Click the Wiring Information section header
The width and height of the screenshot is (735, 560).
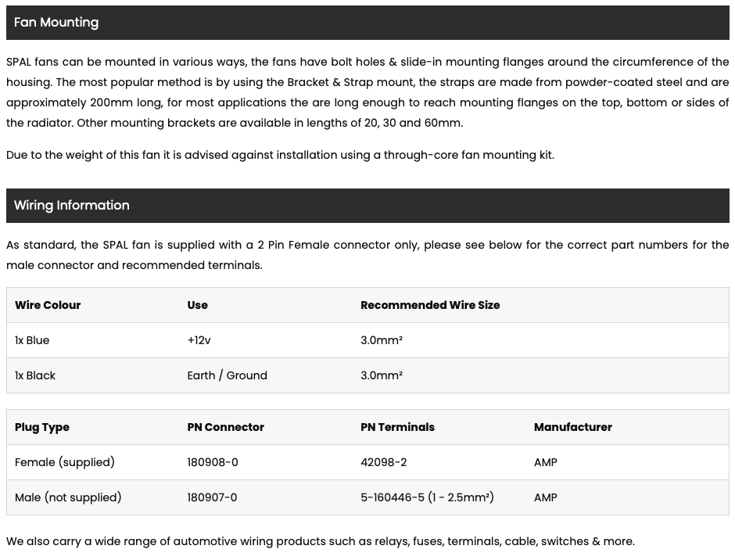(367, 206)
